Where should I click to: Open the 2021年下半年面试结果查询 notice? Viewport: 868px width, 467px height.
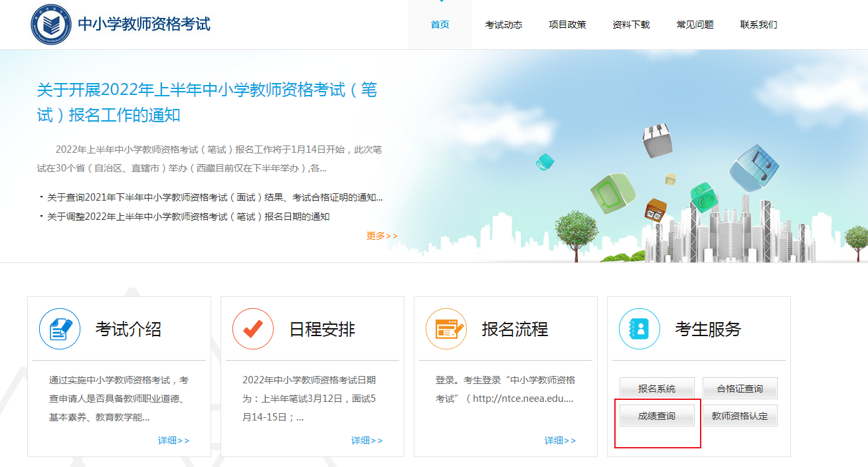click(215, 197)
